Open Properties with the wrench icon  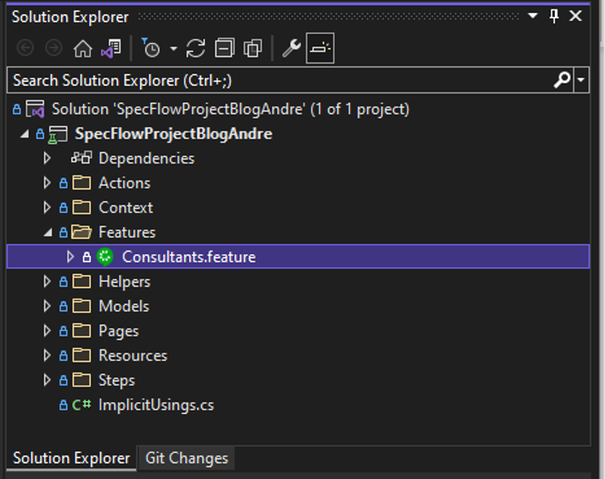291,49
